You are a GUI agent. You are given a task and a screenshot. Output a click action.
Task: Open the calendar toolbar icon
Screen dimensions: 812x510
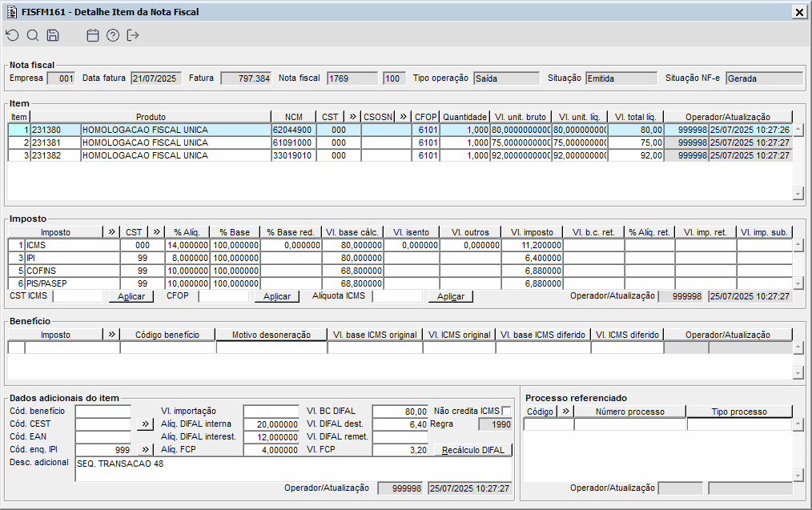(93, 35)
